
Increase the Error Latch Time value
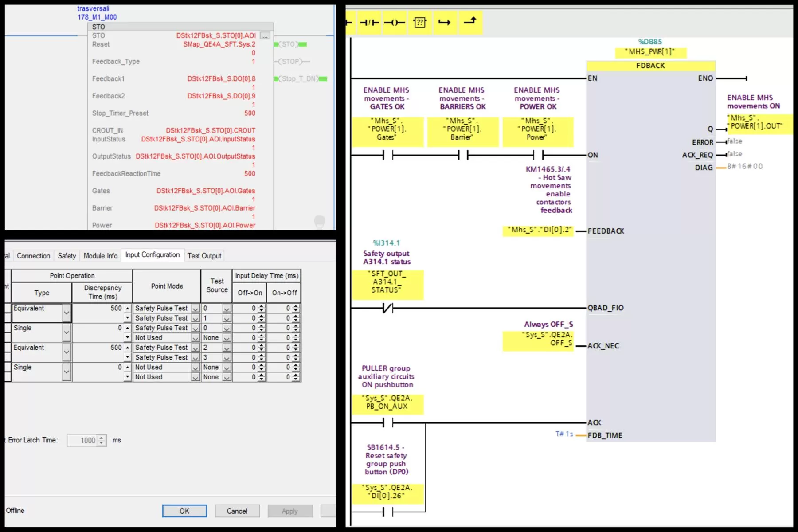102,438
